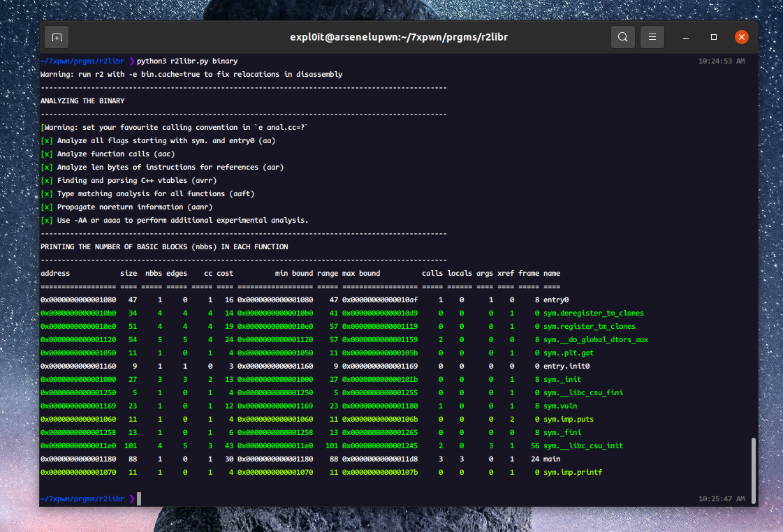Open the hamburger menu in the header
Viewport: 783px width, 532px height.
[x=652, y=37]
